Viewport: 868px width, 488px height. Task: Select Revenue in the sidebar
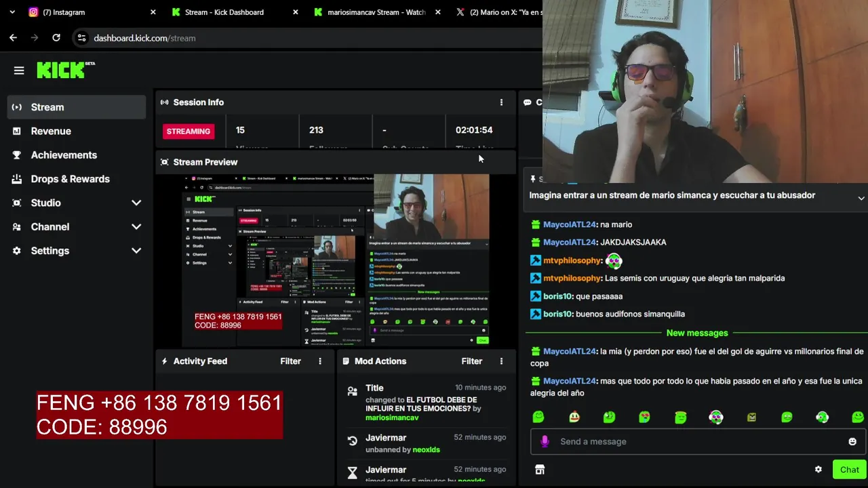77,131
